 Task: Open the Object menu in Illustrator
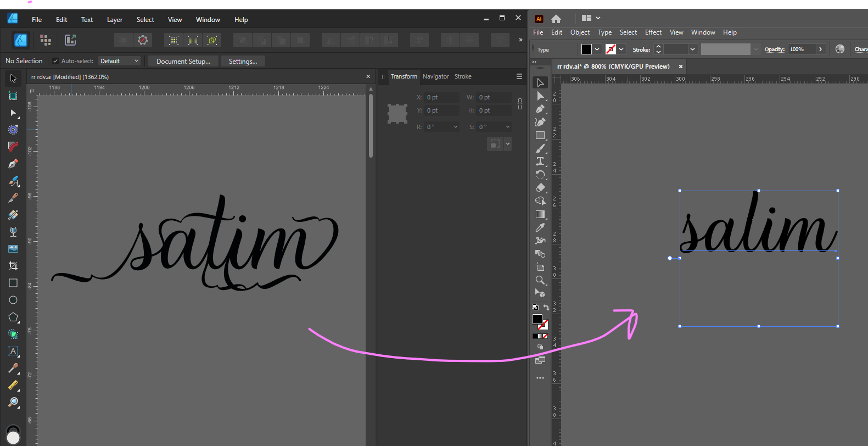[580, 32]
